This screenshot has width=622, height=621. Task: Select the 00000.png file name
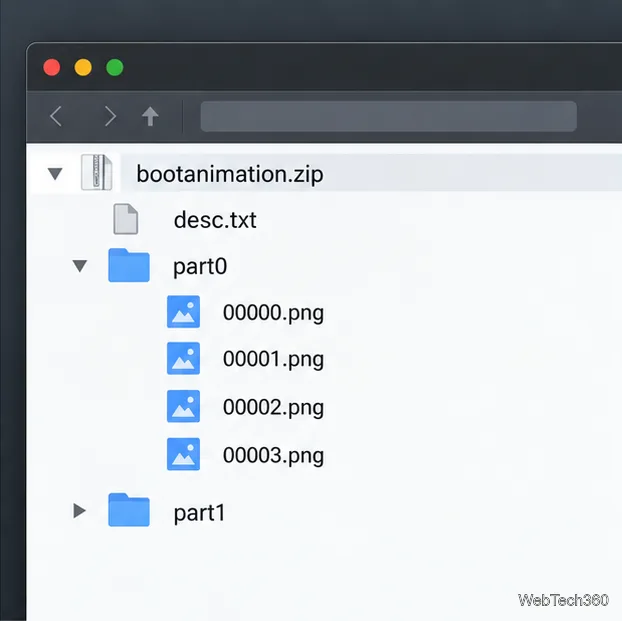click(273, 313)
